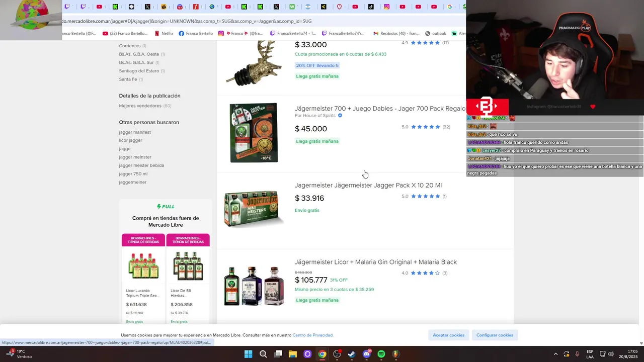Image resolution: width=644 pixels, height=362 pixels.
Task: Select the jagge related search
Action: 125,149
